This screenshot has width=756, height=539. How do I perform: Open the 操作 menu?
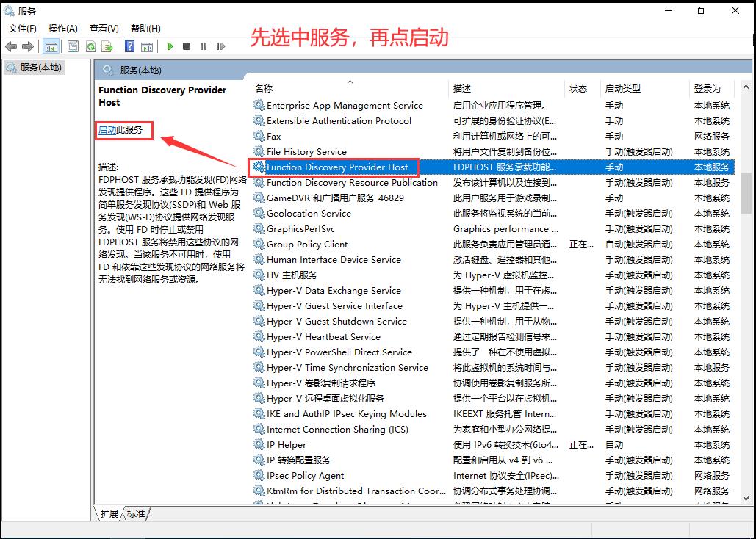(62, 28)
